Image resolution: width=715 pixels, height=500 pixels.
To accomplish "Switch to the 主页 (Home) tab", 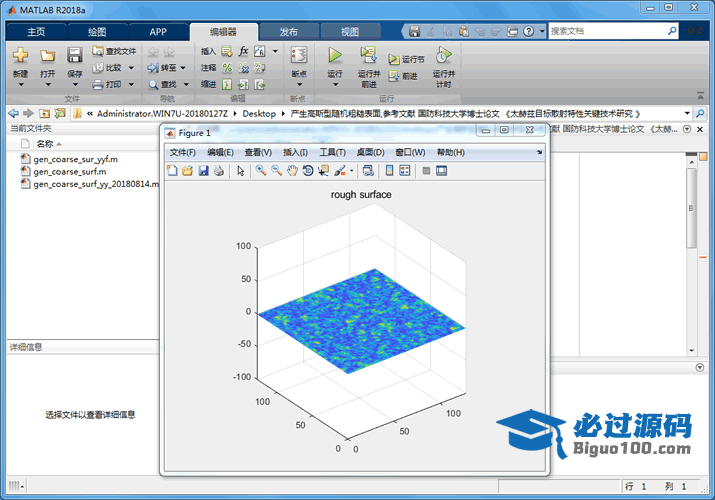I will 36,31.
